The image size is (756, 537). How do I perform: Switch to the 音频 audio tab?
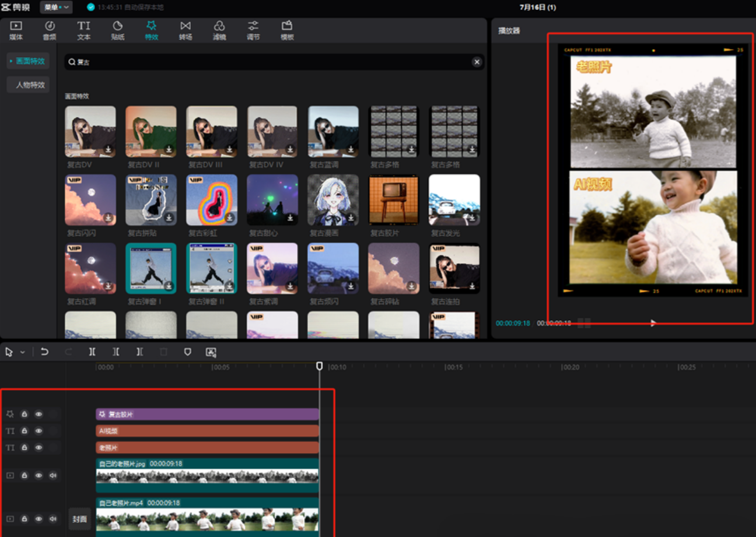click(50, 30)
